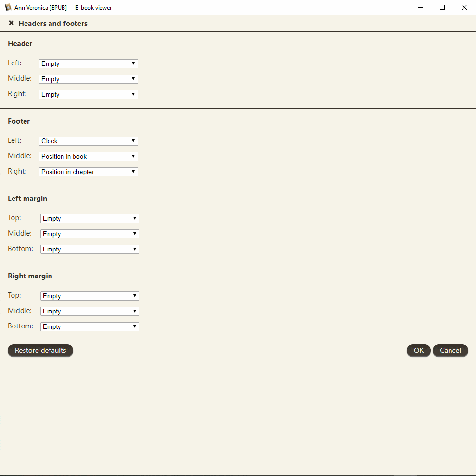The image size is (476, 476).
Task: Click the 'Footer' section heading
Action: point(19,121)
